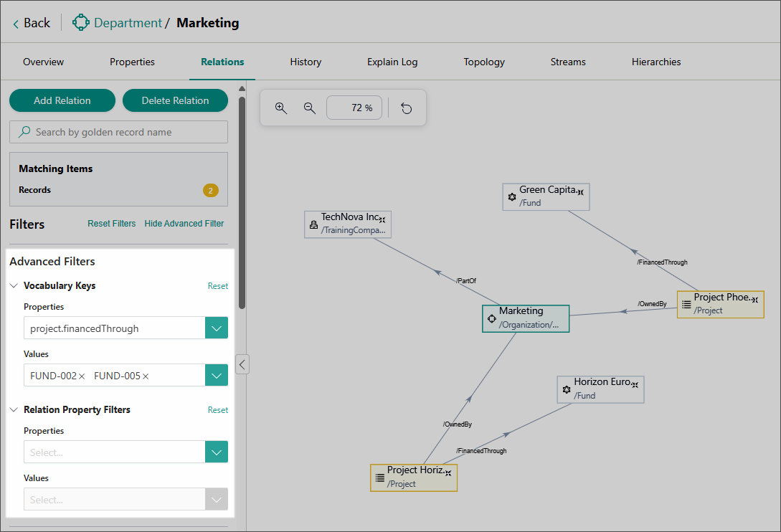Open the project.financedThrough properties dropdown

[217, 328]
